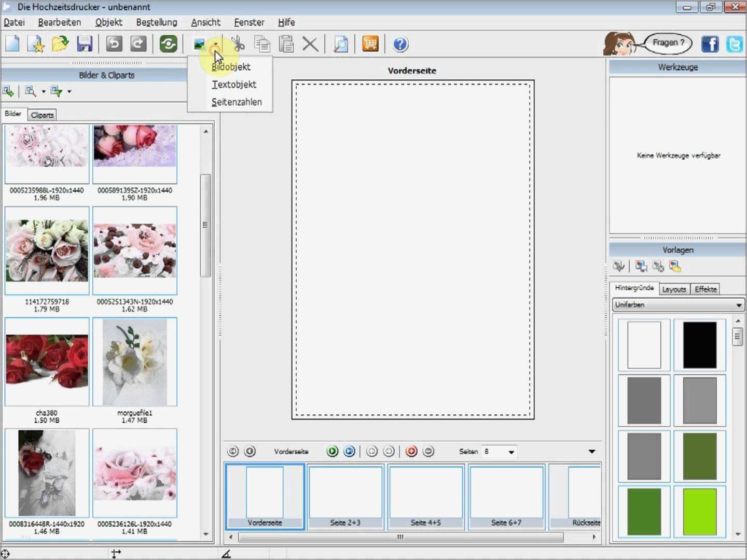Save project with the floppy disk icon
The image size is (747, 560).
(85, 44)
